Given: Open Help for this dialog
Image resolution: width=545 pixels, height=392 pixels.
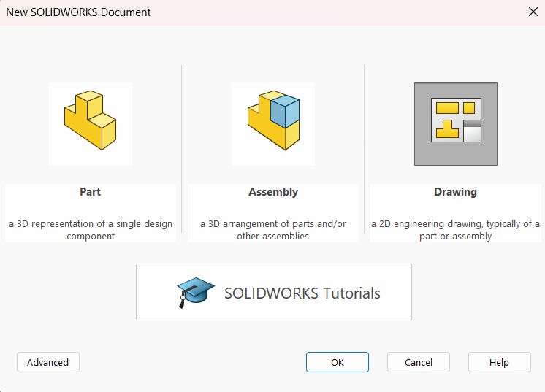Looking at the screenshot, I should (x=500, y=362).
